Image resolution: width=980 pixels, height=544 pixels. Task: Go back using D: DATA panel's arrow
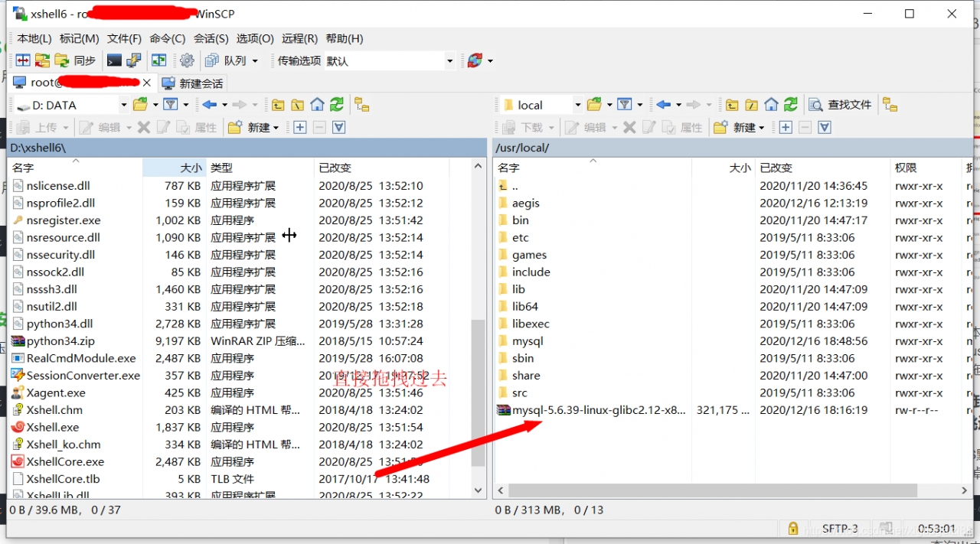click(210, 105)
